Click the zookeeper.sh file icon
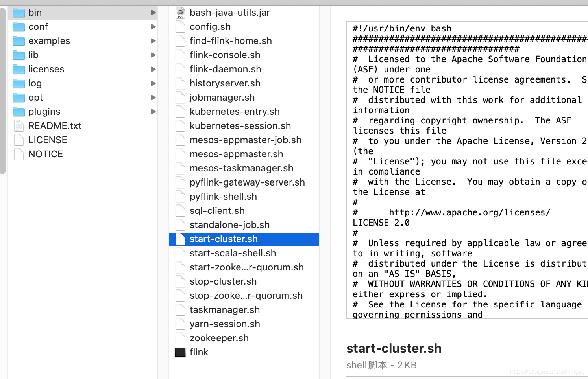The height and width of the screenshot is (379, 588). [x=180, y=338]
